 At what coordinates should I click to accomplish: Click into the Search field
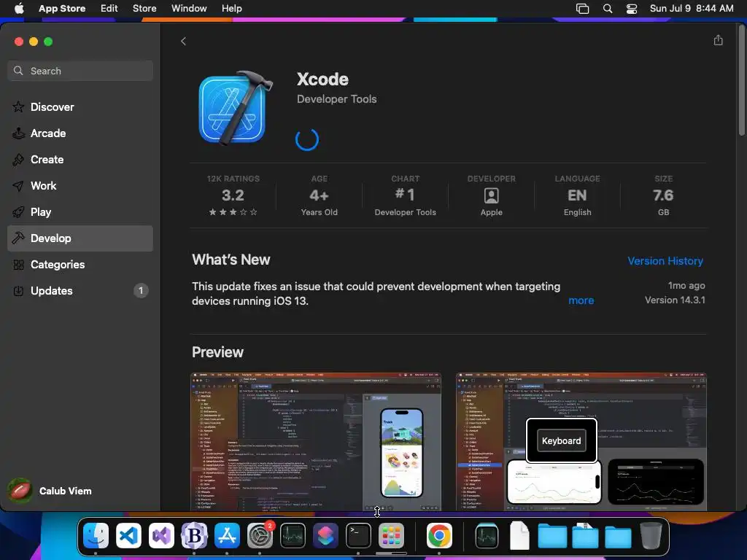(x=80, y=71)
